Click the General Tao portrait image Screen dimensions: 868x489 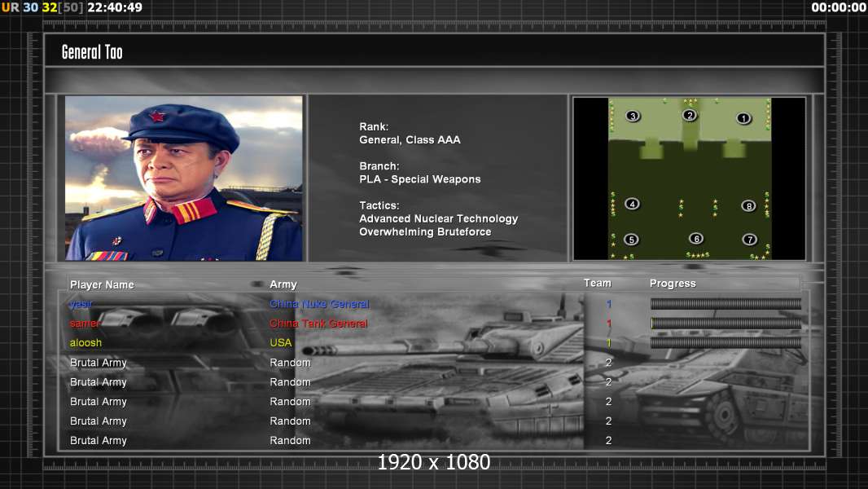pyautogui.click(x=184, y=178)
